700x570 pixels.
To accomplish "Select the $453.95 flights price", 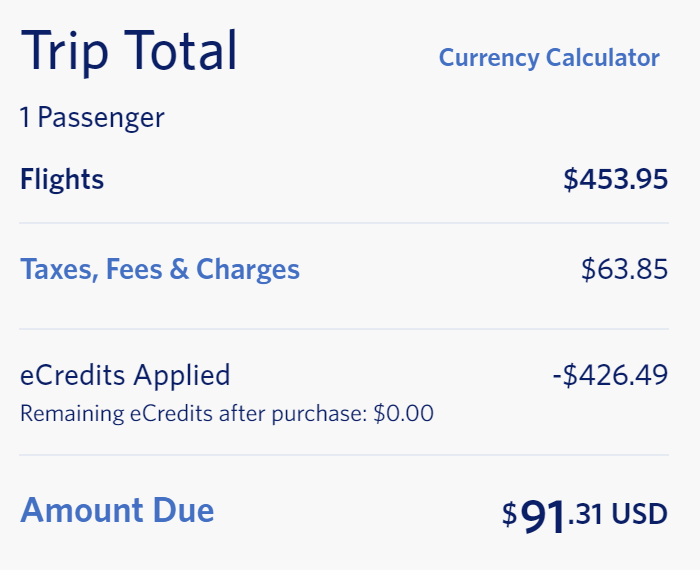I will click(x=615, y=180).
